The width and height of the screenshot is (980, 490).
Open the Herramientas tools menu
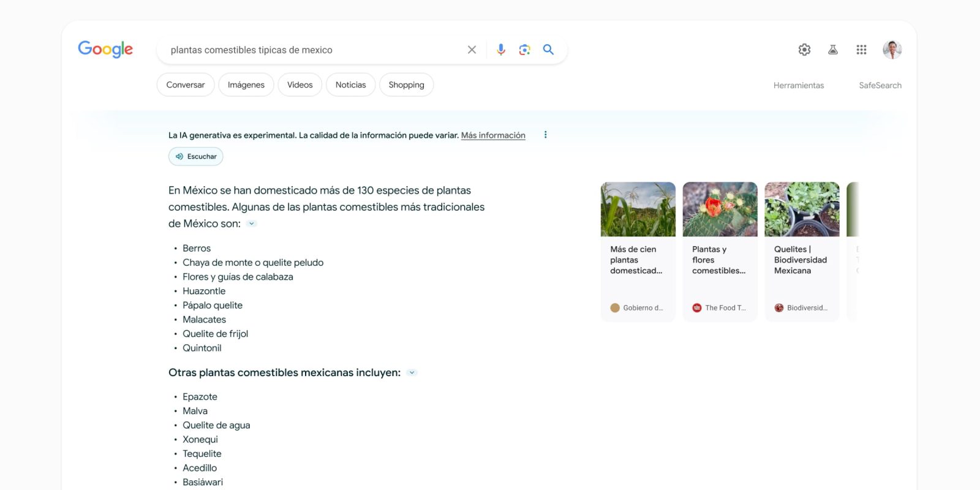click(798, 85)
